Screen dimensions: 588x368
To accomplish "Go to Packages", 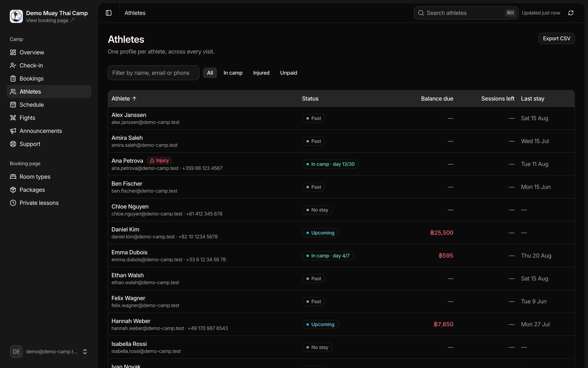I will 49,190.
